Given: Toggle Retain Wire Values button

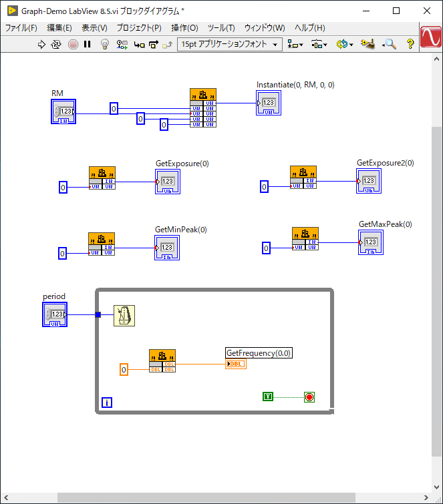Looking at the screenshot, I should click(122, 44).
